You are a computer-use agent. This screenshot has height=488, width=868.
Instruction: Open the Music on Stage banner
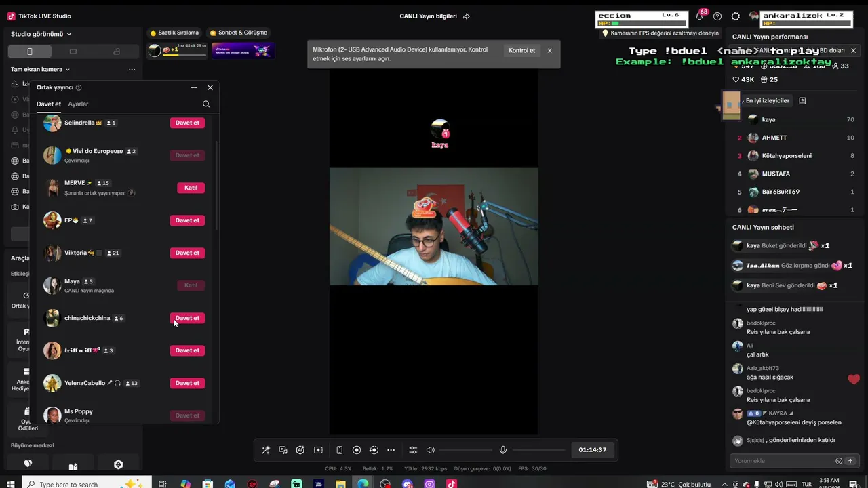click(x=242, y=50)
